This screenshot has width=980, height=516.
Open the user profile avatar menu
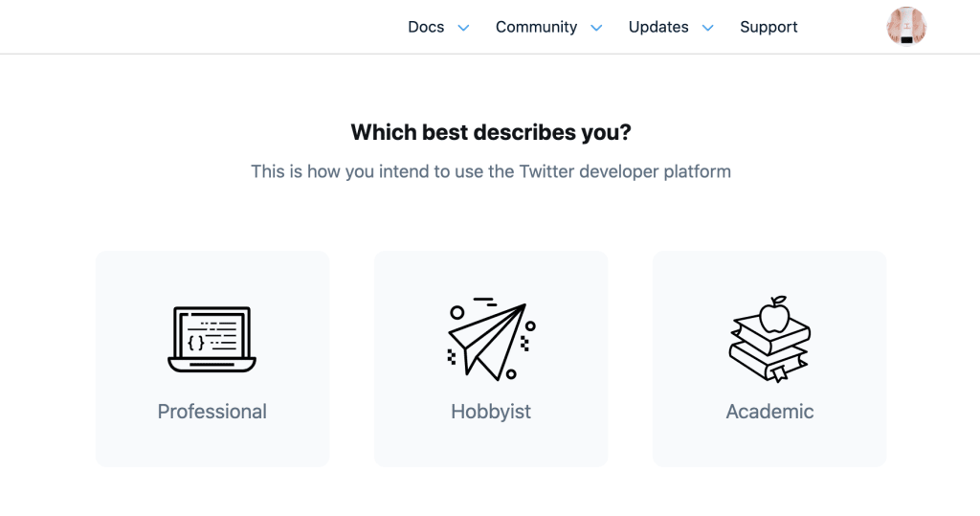(906, 27)
